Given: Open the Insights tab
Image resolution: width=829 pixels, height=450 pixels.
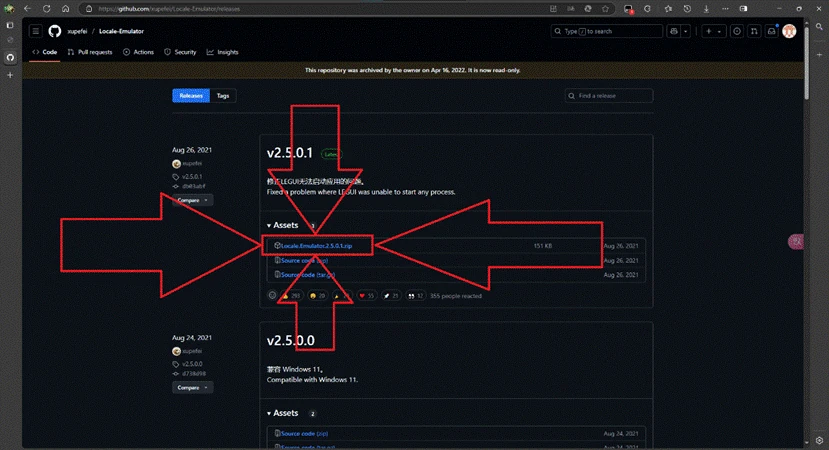Looking at the screenshot, I should point(223,52).
